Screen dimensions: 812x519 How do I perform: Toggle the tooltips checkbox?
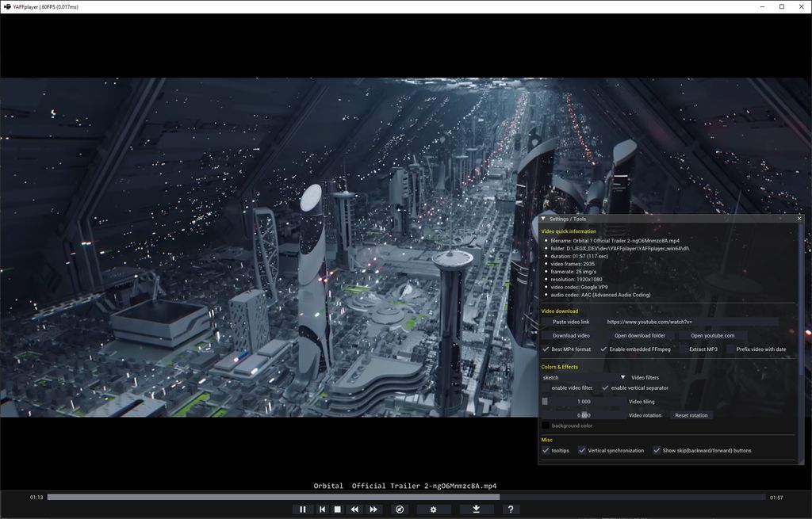(x=546, y=451)
